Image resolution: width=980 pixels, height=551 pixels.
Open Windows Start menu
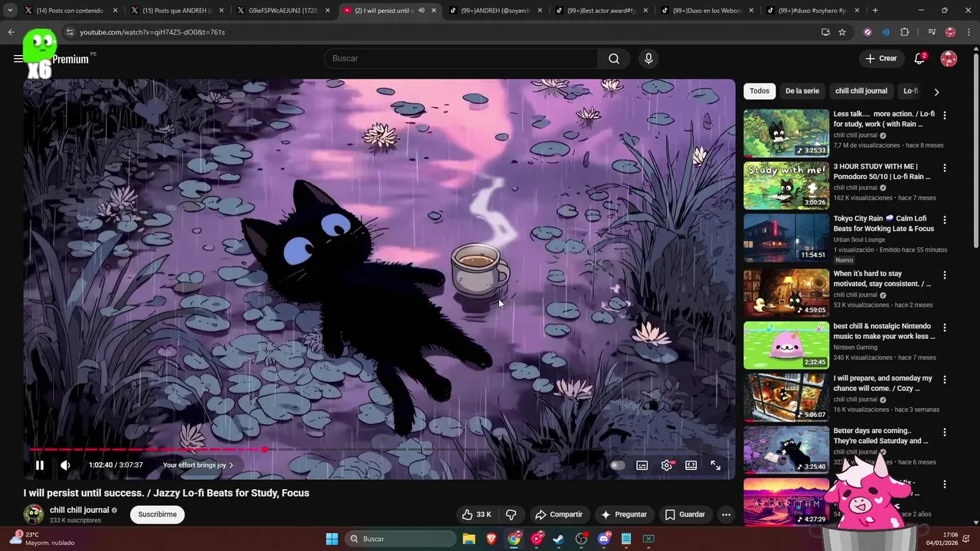[332, 539]
